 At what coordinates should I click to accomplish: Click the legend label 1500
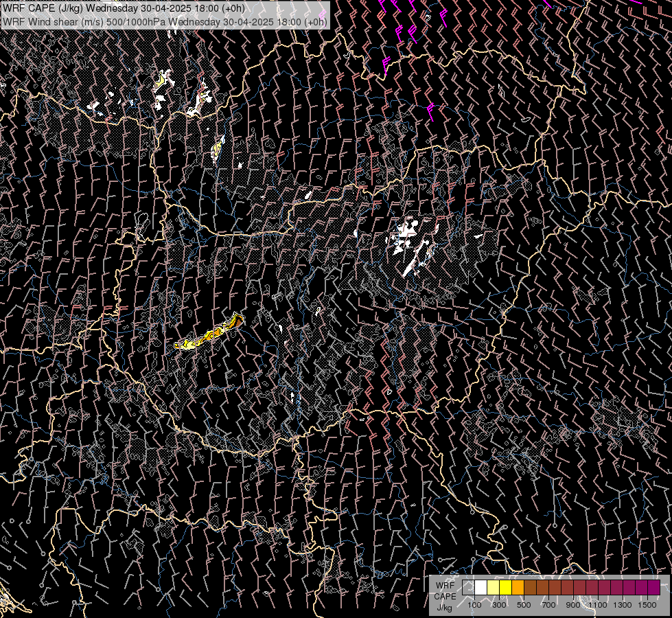(647, 605)
